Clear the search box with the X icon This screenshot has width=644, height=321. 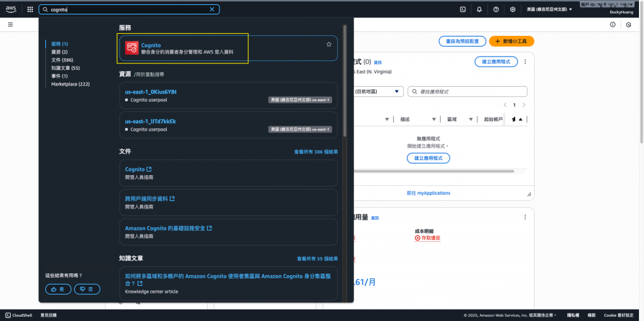click(212, 9)
